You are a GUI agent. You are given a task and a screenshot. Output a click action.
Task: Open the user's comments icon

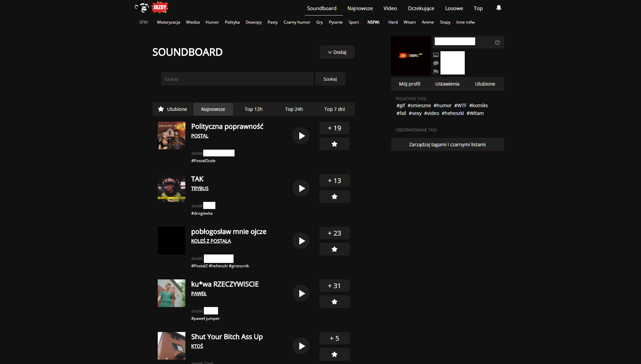(x=436, y=63)
